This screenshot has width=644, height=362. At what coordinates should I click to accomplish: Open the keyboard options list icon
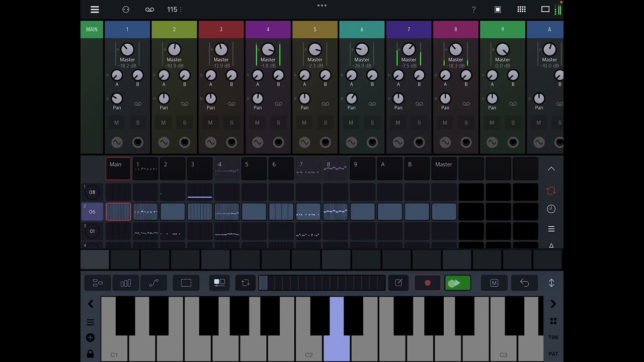(x=91, y=322)
